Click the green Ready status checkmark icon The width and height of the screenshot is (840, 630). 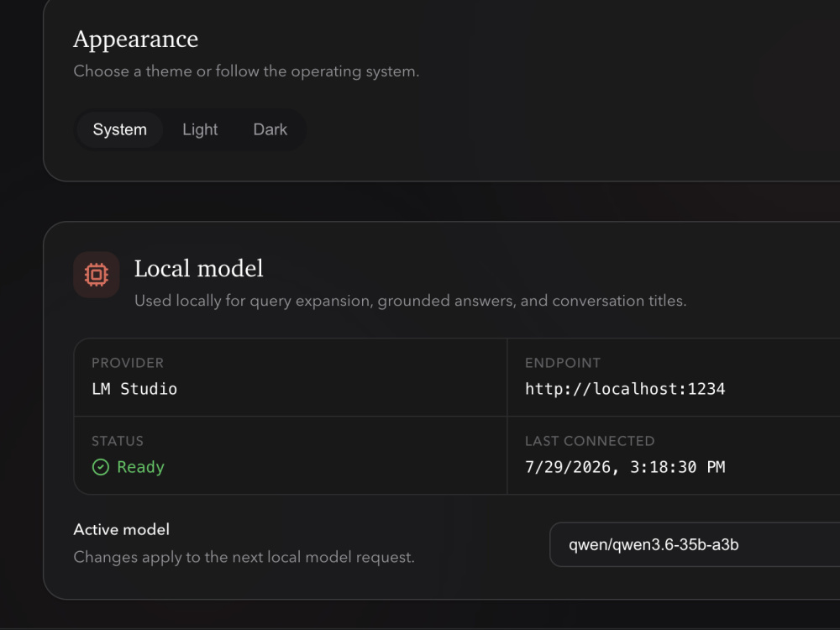coord(101,467)
